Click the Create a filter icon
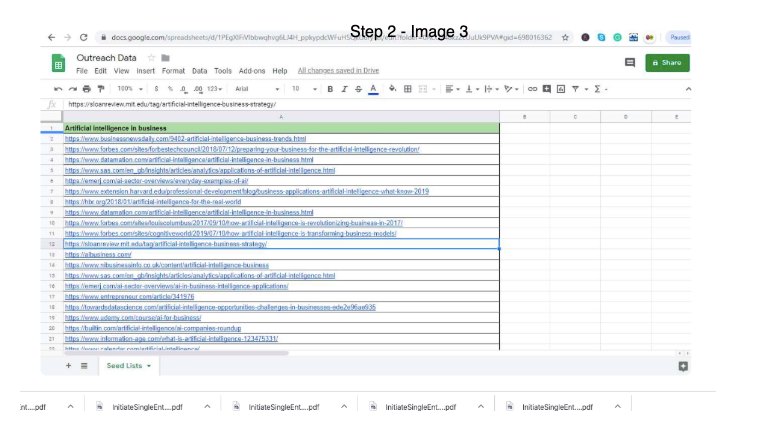Screen dimensions: 772x435 click(x=575, y=89)
